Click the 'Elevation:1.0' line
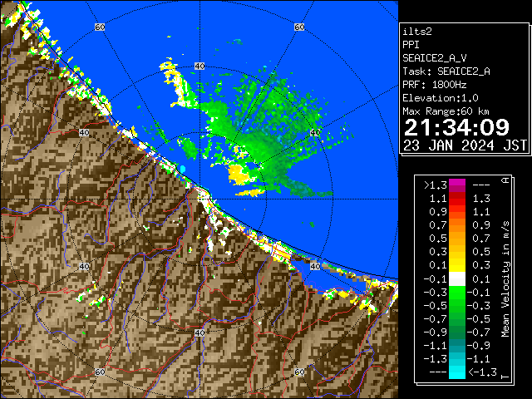The image size is (532, 399). (x=441, y=98)
